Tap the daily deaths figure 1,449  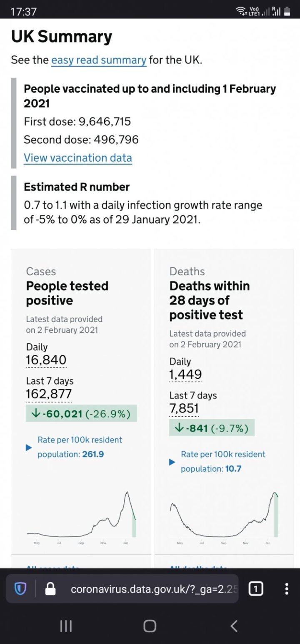coord(185,375)
